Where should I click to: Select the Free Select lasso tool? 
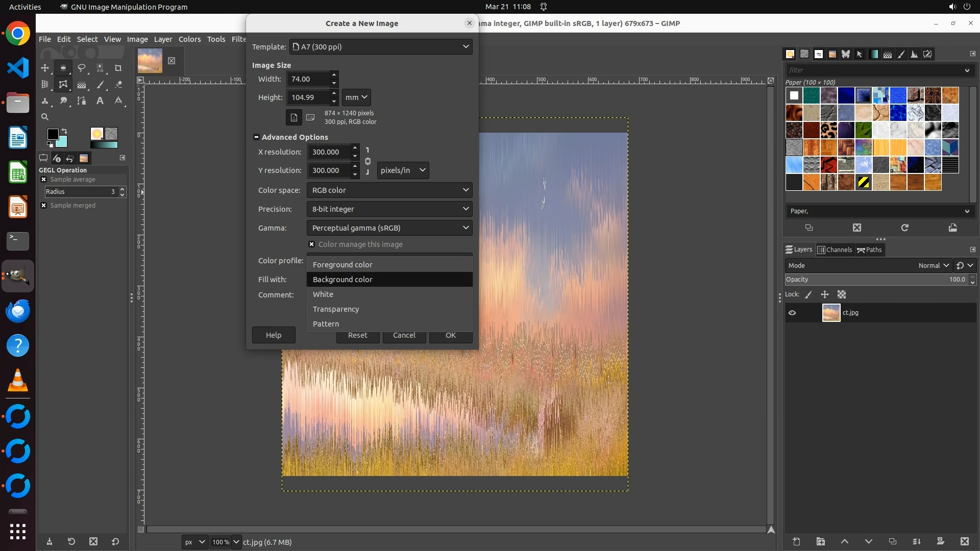coord(82,68)
